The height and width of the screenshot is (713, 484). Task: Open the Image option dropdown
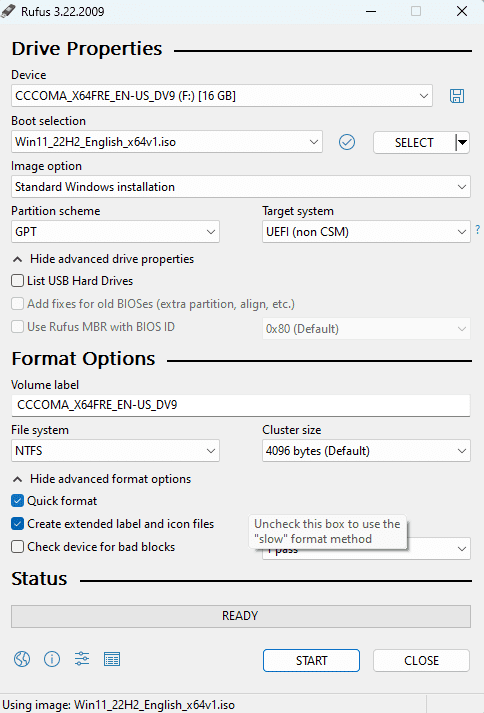(241, 187)
